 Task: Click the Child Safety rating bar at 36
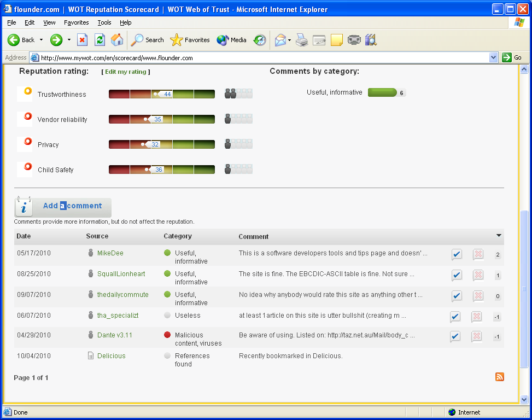pyautogui.click(x=162, y=170)
